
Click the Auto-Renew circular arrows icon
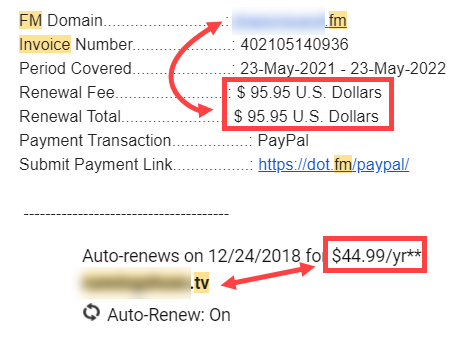91,313
